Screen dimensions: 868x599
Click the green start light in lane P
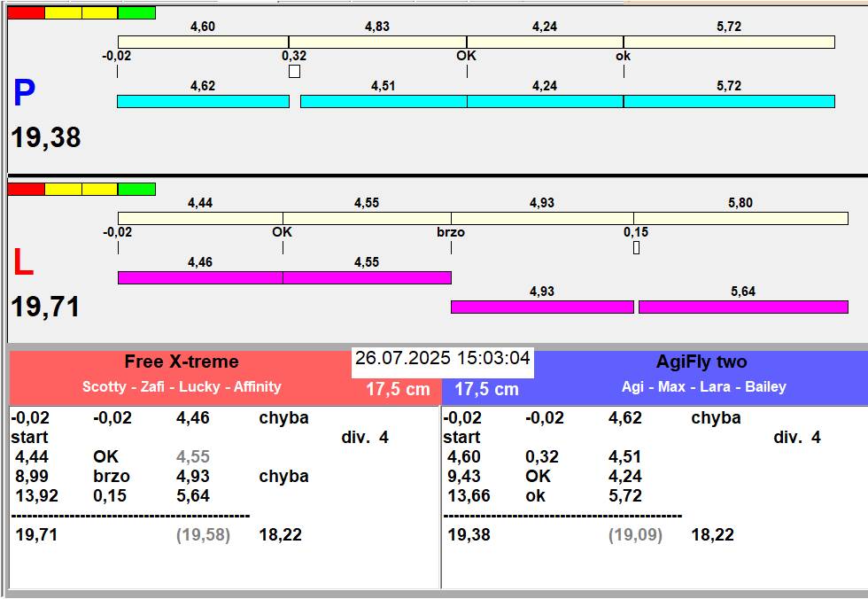[136, 12]
